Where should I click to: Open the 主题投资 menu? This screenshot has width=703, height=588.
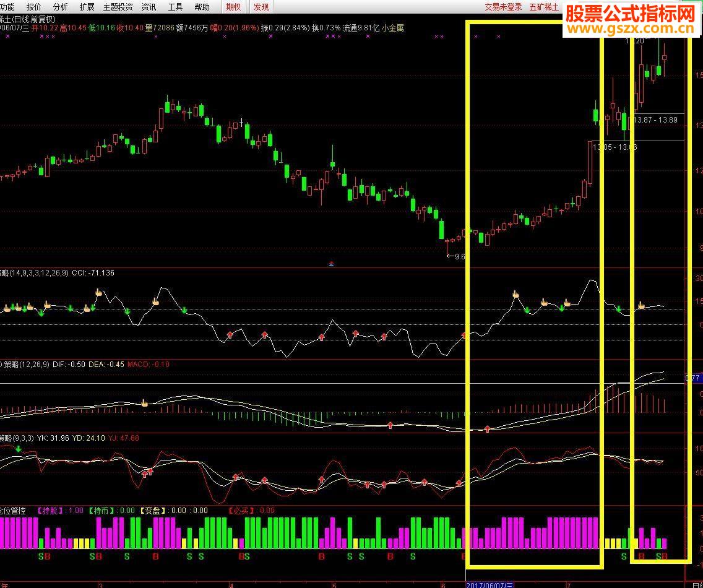point(118,7)
